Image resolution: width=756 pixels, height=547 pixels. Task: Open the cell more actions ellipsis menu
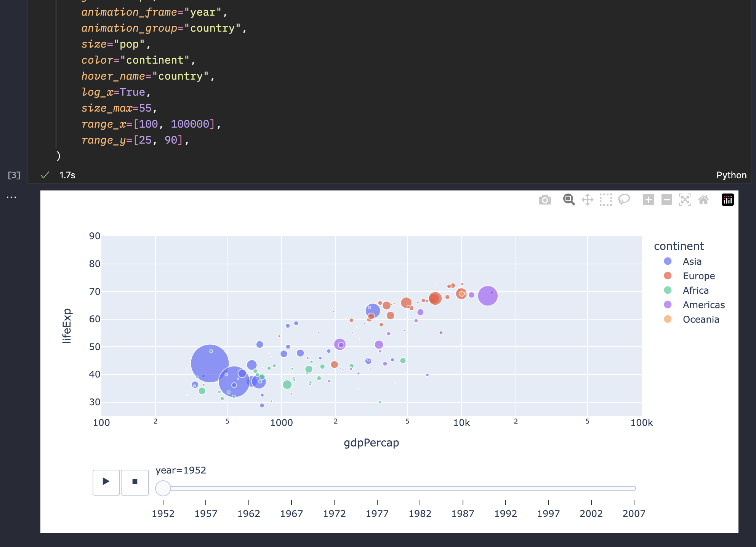click(11, 197)
